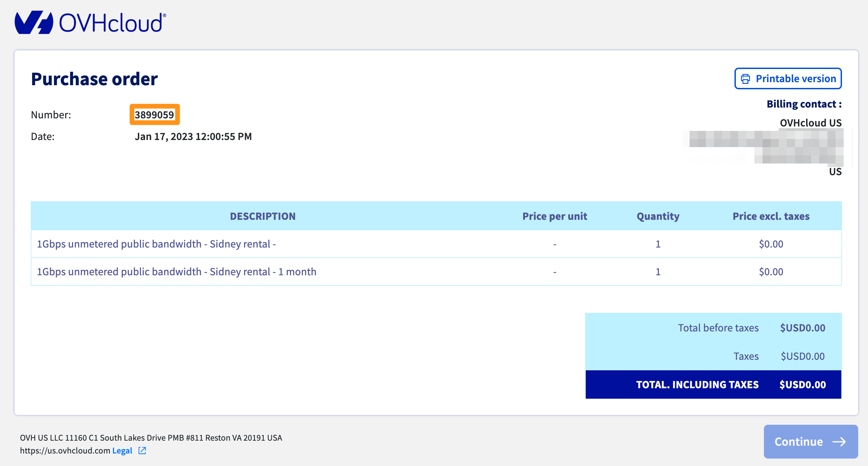Image resolution: width=868 pixels, height=466 pixels.
Task: Click the highlighted order number 3899059
Action: tap(154, 115)
